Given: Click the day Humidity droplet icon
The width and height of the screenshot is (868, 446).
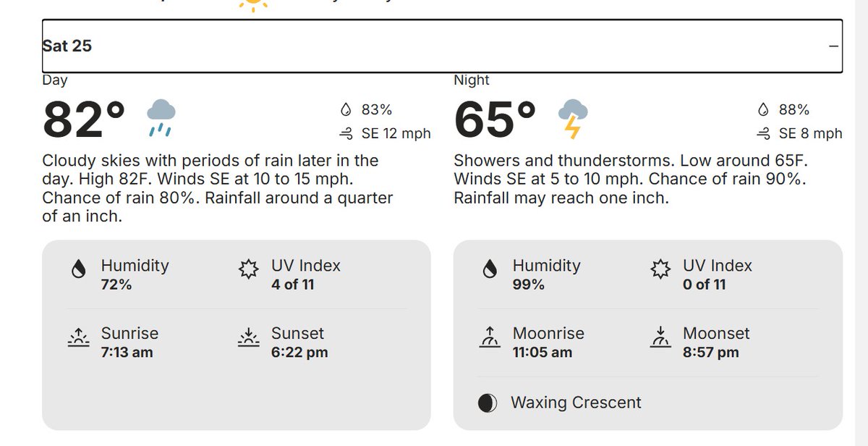Looking at the screenshot, I should pyautogui.click(x=78, y=270).
